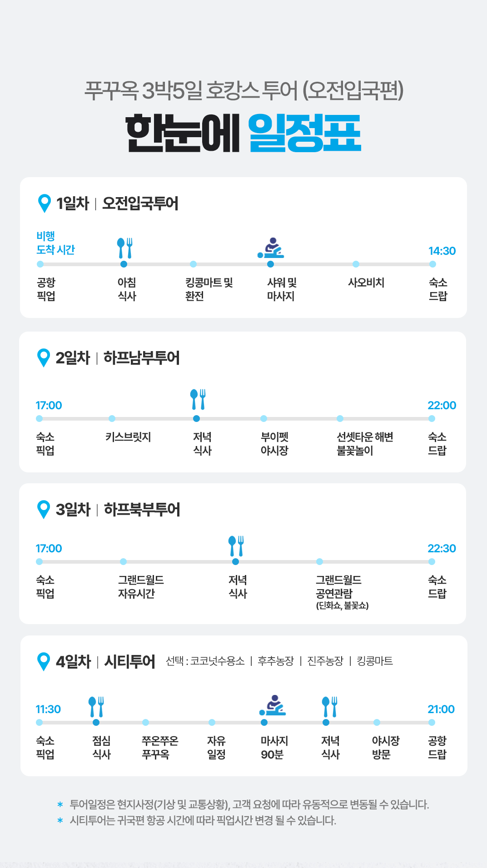Click the blue 일정표 title text
This screenshot has height=868, width=487.
[x=304, y=134]
